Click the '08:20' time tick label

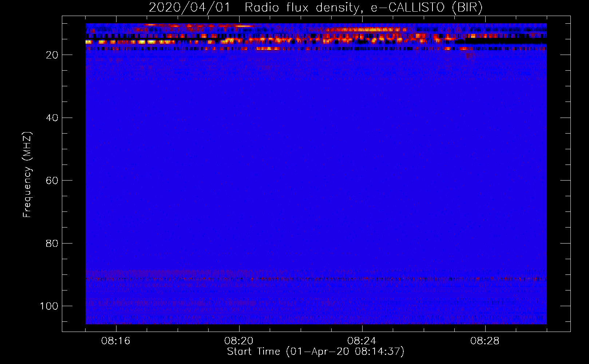(x=239, y=341)
